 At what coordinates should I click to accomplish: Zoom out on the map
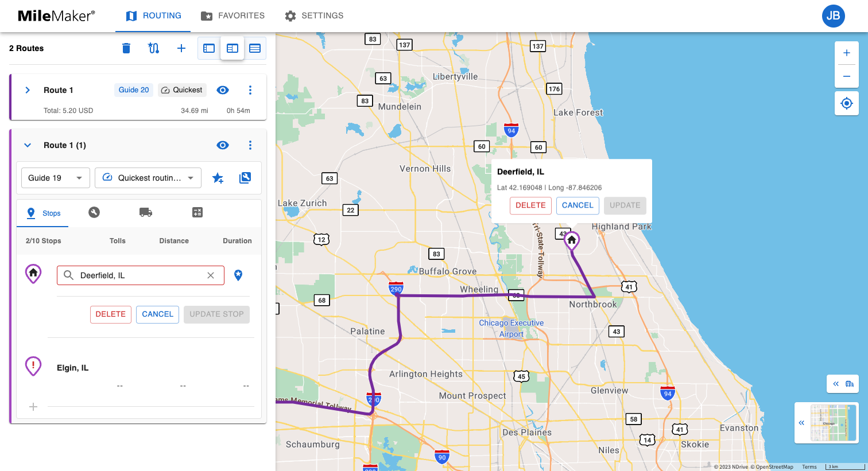[847, 76]
